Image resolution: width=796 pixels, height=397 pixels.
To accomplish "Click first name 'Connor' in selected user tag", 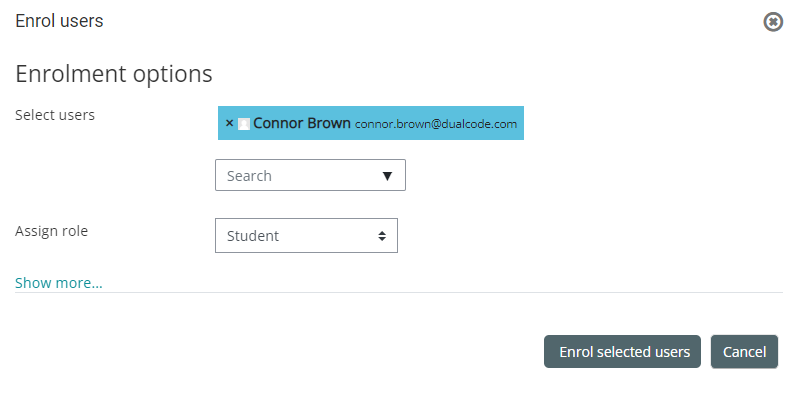I will (276, 123).
